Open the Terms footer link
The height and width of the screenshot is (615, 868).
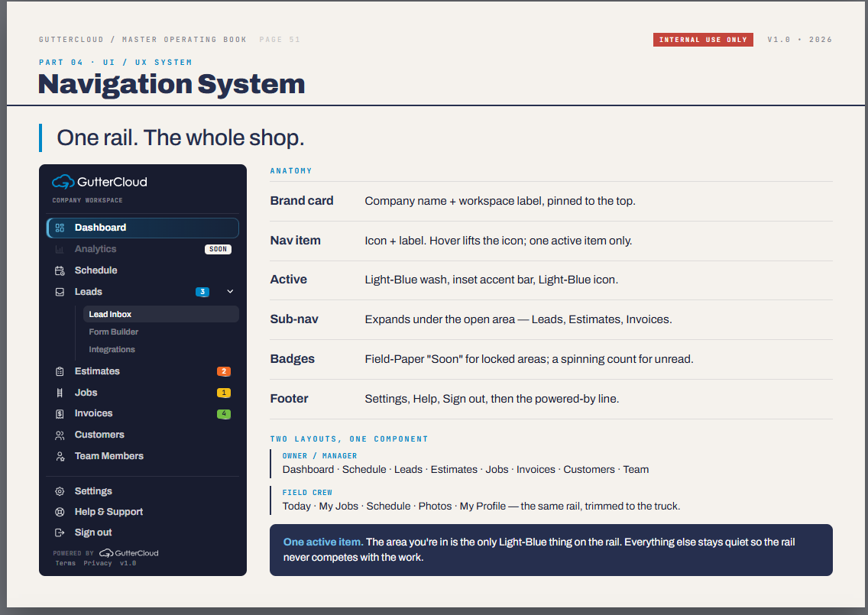(65, 563)
